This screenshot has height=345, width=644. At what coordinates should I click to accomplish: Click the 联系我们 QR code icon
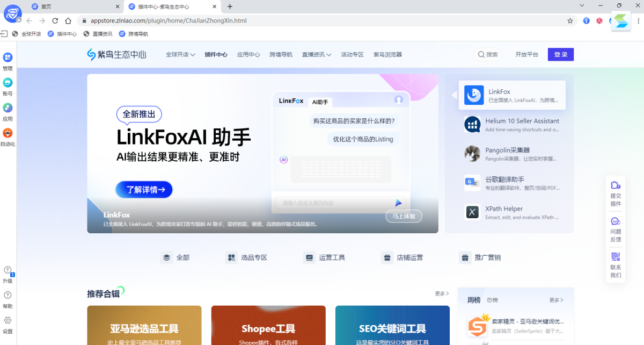point(616,257)
